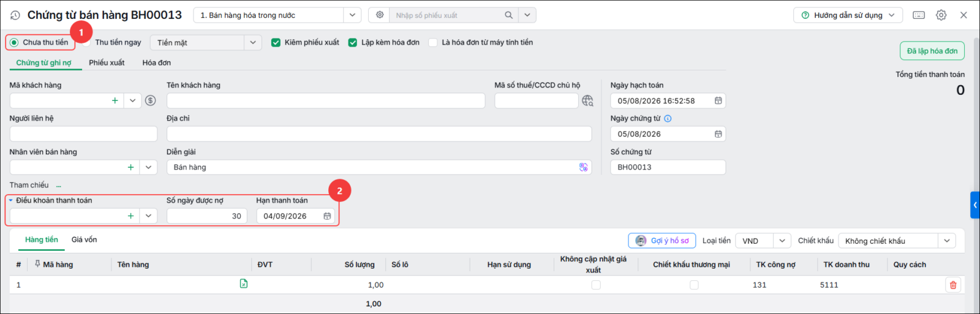
Task: Click the customer debt dollar icon
Action: point(150,100)
